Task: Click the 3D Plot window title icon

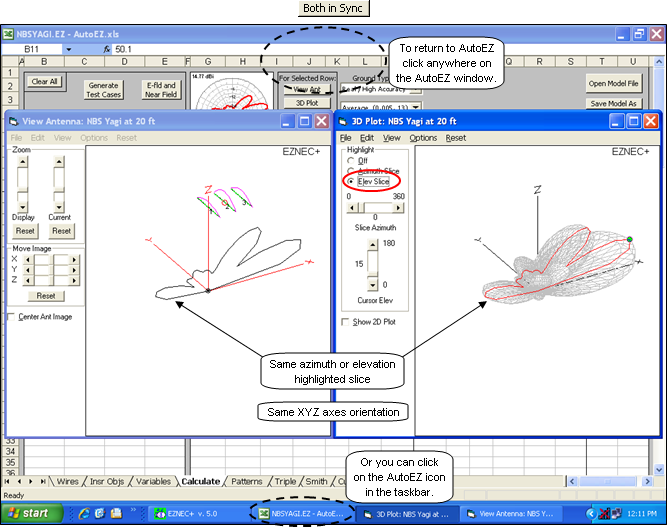Action: [342, 121]
